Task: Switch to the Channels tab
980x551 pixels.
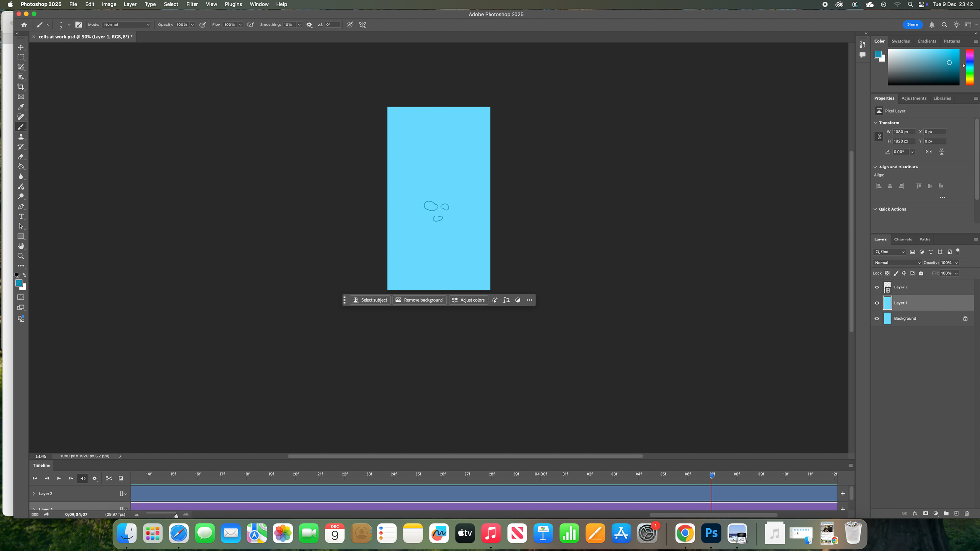Action: tap(903, 240)
